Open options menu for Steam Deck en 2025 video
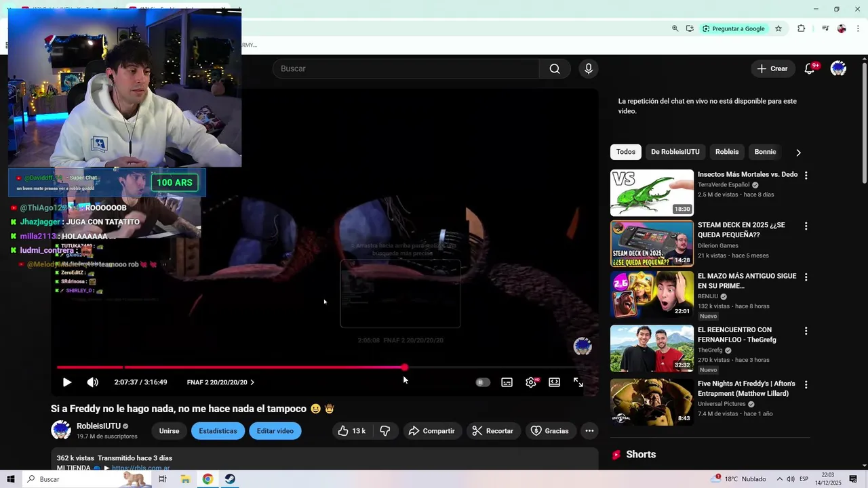Screen dimensions: 868x488 pyautogui.click(x=806, y=226)
